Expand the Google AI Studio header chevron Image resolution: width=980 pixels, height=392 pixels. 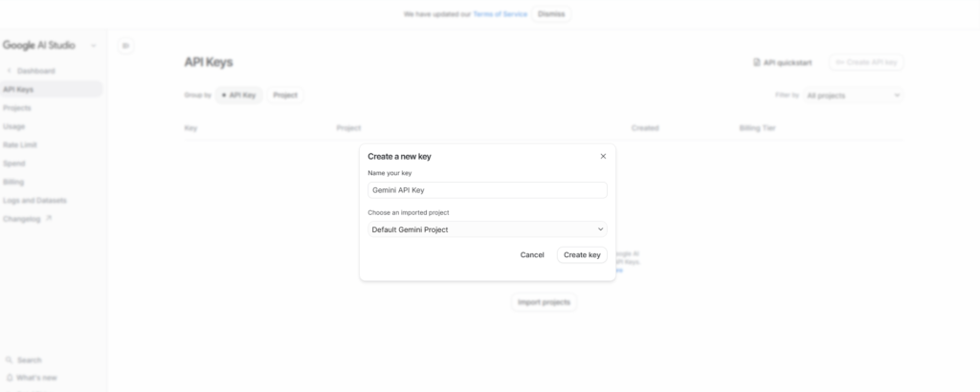[93, 45]
